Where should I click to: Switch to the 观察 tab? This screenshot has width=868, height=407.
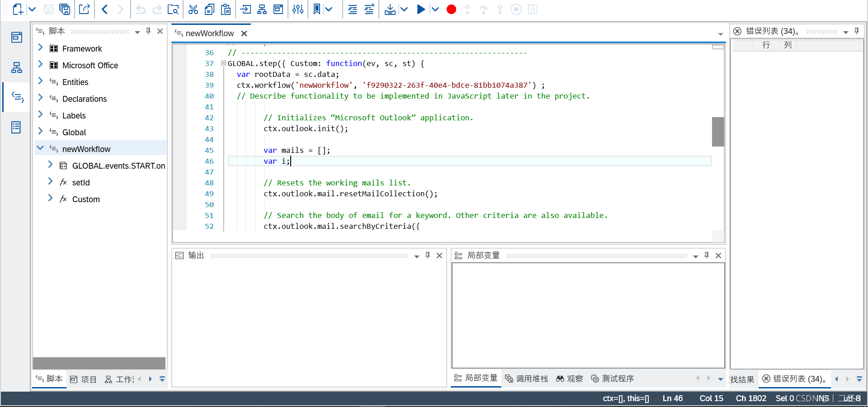(570, 379)
